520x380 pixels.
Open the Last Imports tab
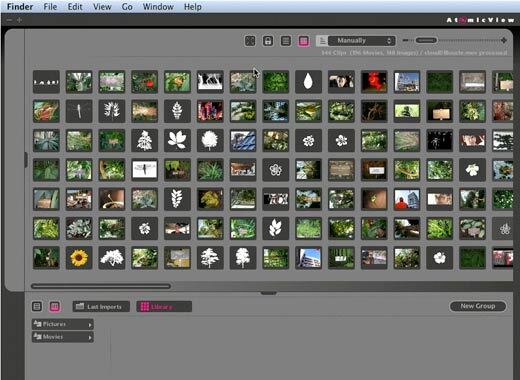101,307
